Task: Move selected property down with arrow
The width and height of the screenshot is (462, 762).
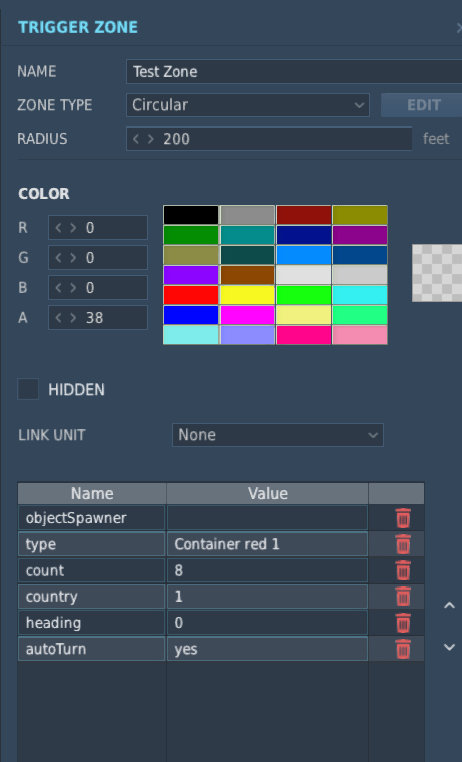Action: pyautogui.click(x=449, y=647)
